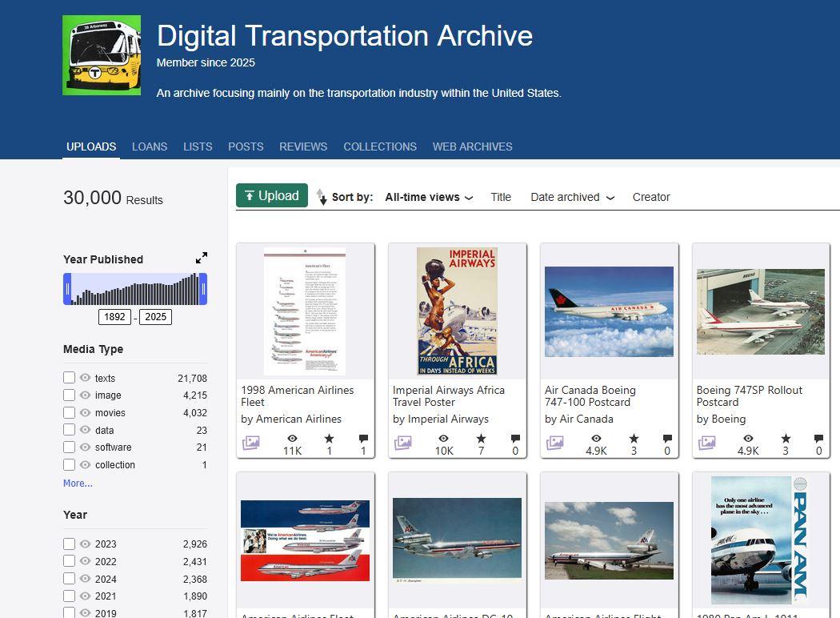Open Imperial Airways Africa Travel Poster link
Screen dimensions: 840x618
point(448,396)
